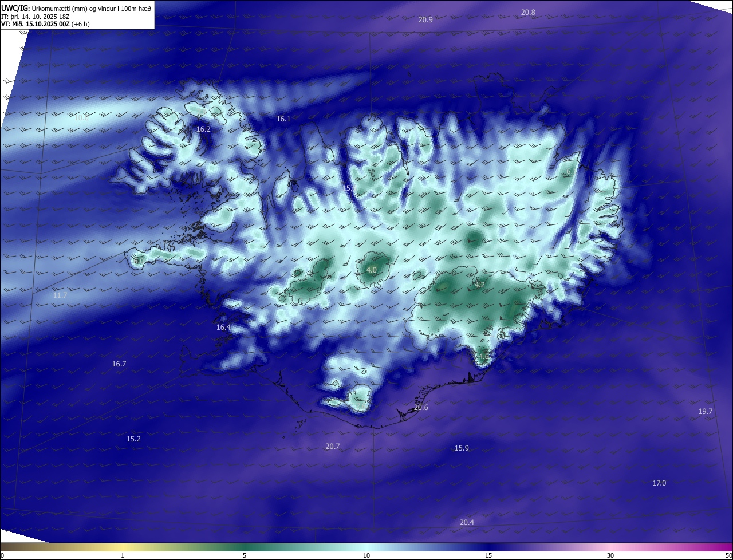Click the 16.4 value label
Image resolution: width=733 pixels, height=560 pixels.
click(223, 328)
